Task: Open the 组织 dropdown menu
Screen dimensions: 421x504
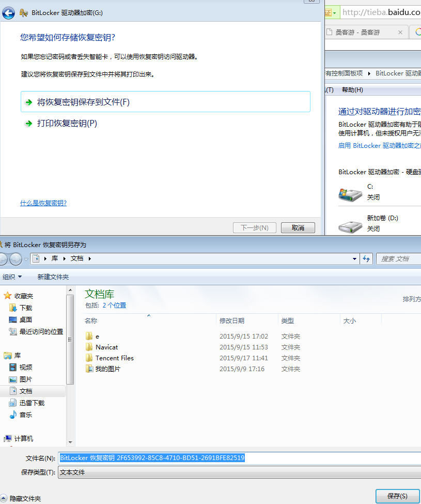Action: point(12,277)
